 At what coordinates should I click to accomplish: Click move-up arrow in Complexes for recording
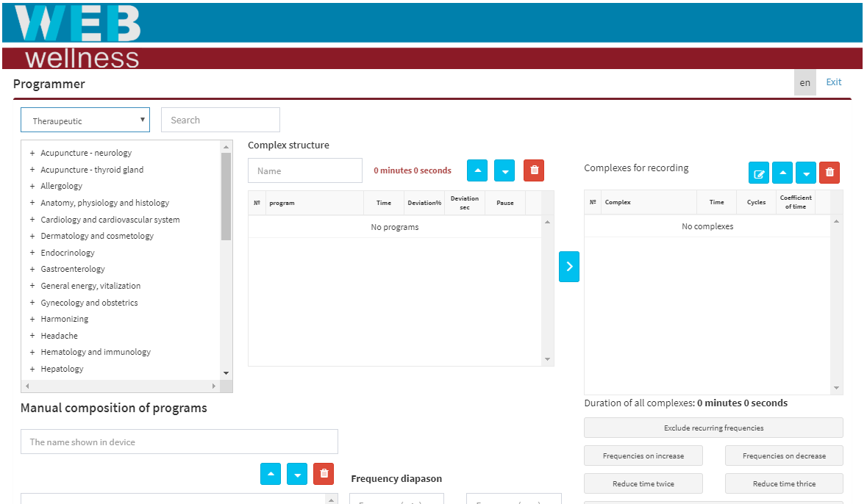point(782,173)
